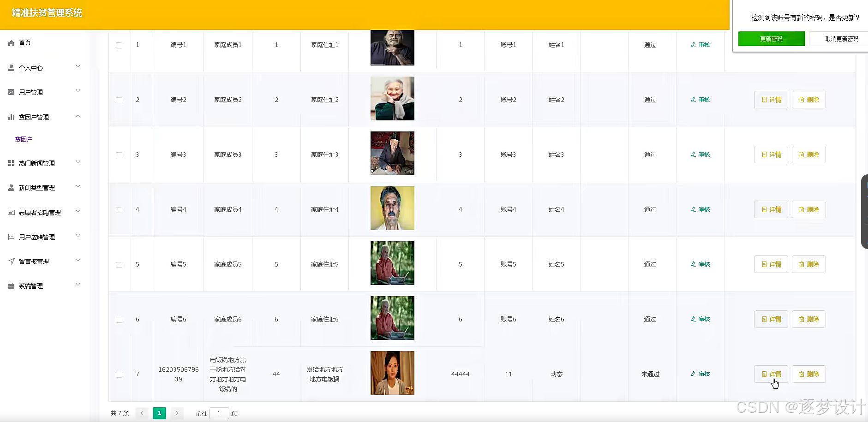Screen dimensions: 868x422
Task: Click 删除 for row 7
Action: coord(809,374)
